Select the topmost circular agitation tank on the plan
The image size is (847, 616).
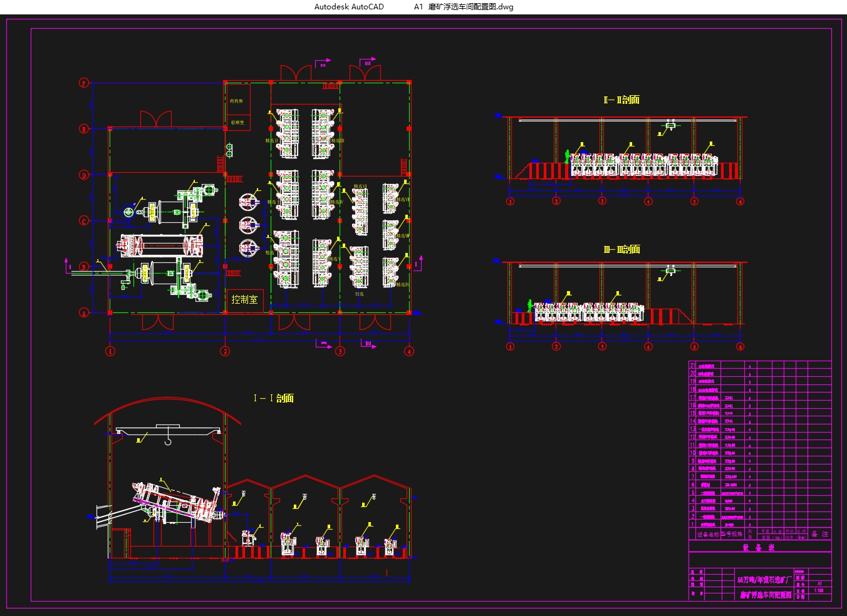pos(249,202)
